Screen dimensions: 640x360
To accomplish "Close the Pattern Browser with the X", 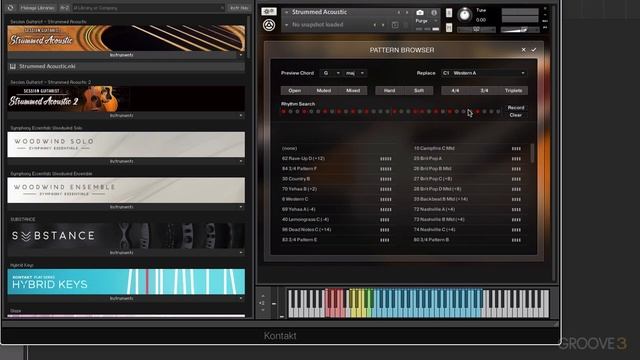I will 524,50.
